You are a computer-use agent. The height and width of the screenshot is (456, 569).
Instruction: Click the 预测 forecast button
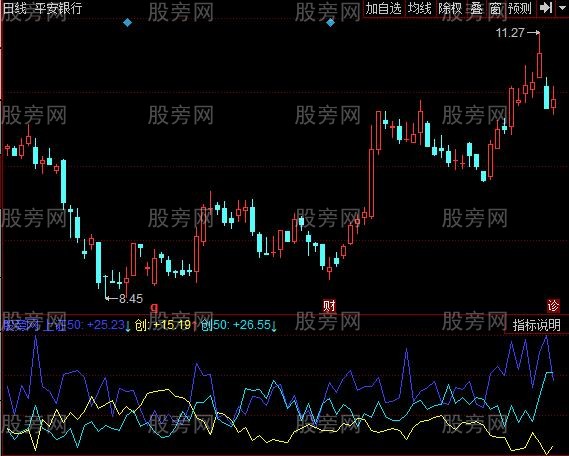coord(520,8)
